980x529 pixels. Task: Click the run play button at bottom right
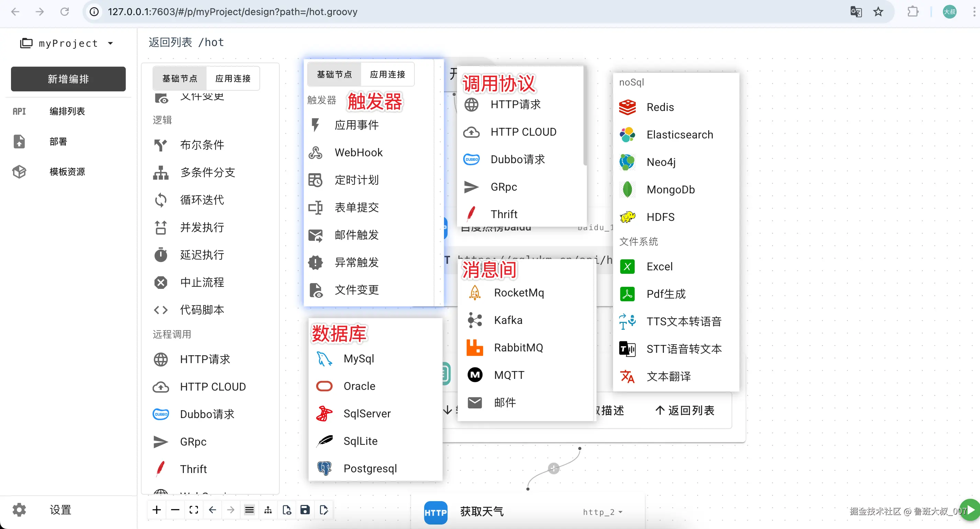pyautogui.click(x=970, y=510)
